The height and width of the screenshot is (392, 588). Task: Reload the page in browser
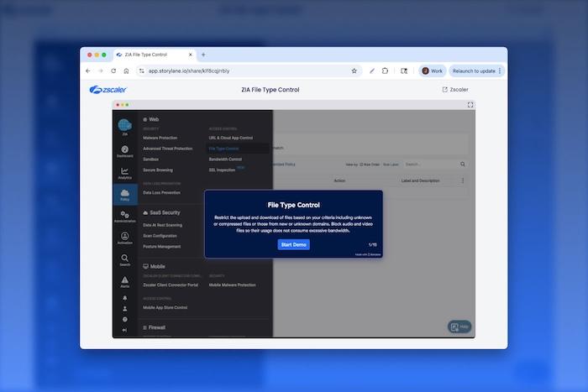pos(113,71)
